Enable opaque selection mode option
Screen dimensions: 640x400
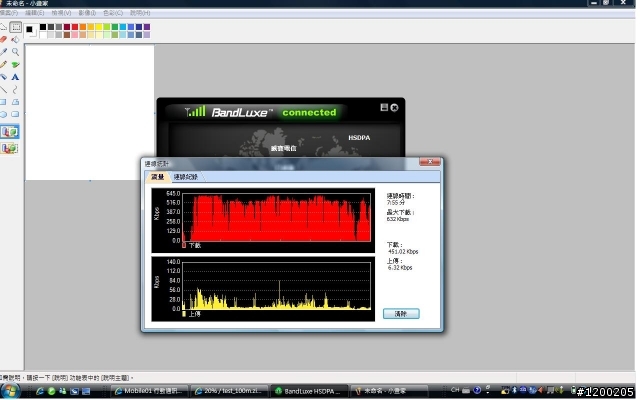(10, 132)
